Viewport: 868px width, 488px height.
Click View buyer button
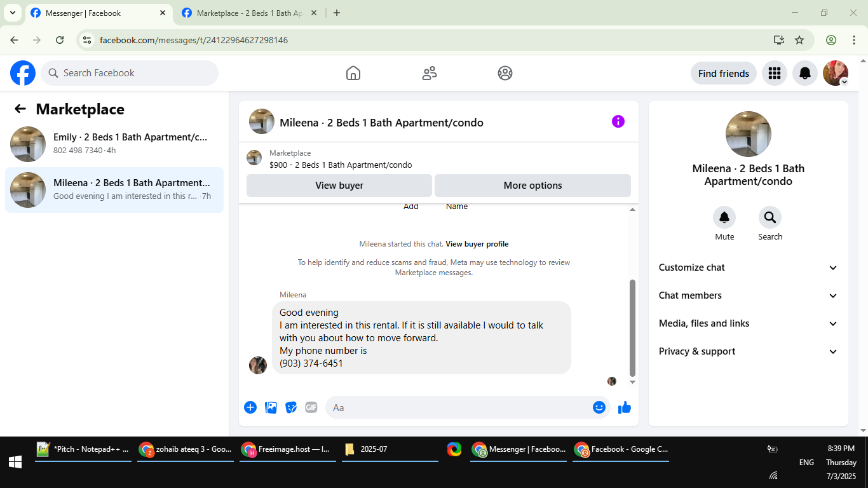pos(339,186)
